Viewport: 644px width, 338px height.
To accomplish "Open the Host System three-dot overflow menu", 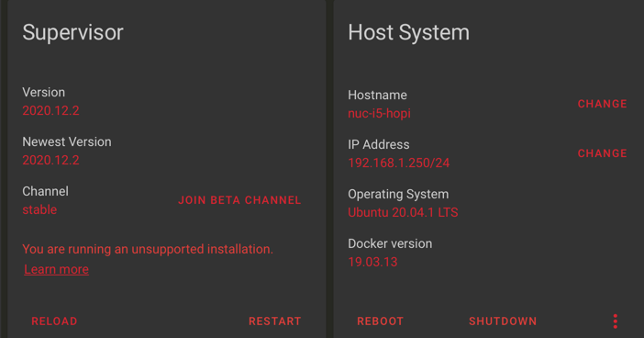I will (x=615, y=321).
